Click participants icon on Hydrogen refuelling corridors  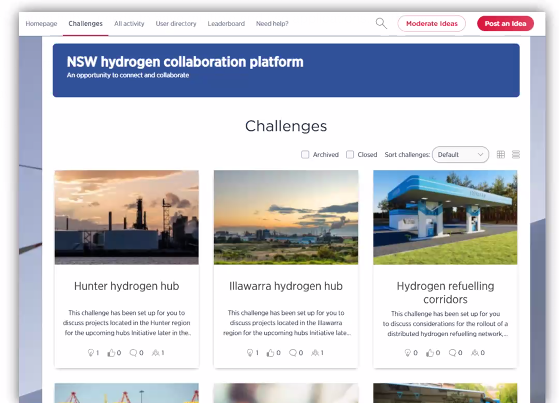pyautogui.click(x=475, y=353)
